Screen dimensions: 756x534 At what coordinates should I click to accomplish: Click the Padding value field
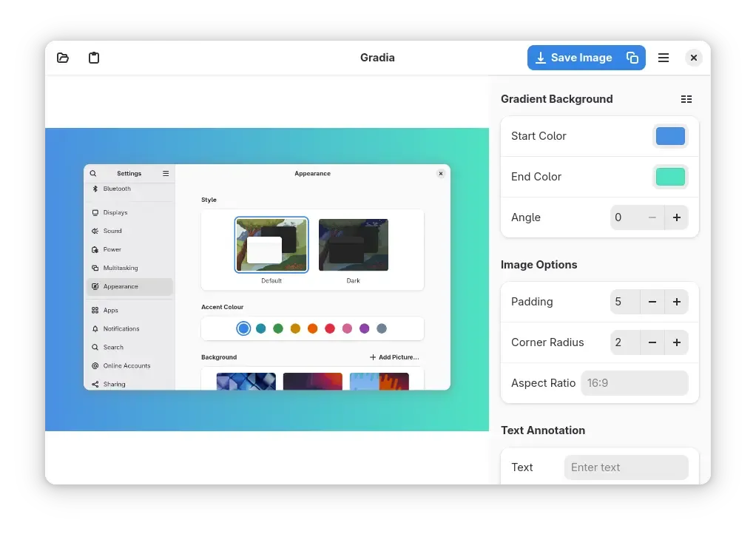click(x=624, y=302)
